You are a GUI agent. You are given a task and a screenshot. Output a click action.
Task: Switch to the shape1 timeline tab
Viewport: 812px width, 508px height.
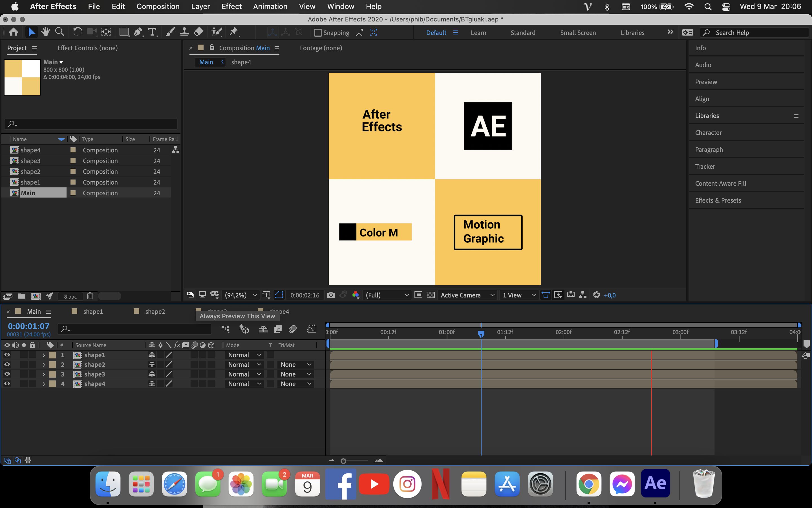[93, 312]
